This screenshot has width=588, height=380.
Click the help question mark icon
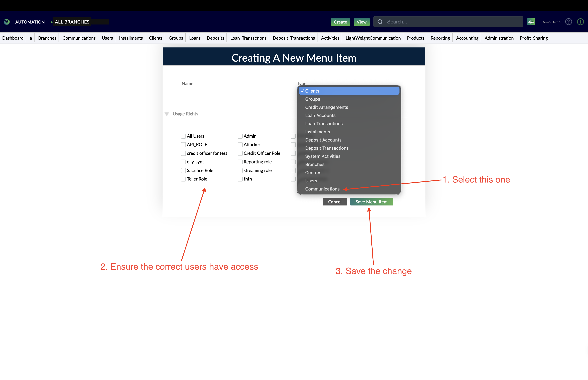[x=568, y=22]
